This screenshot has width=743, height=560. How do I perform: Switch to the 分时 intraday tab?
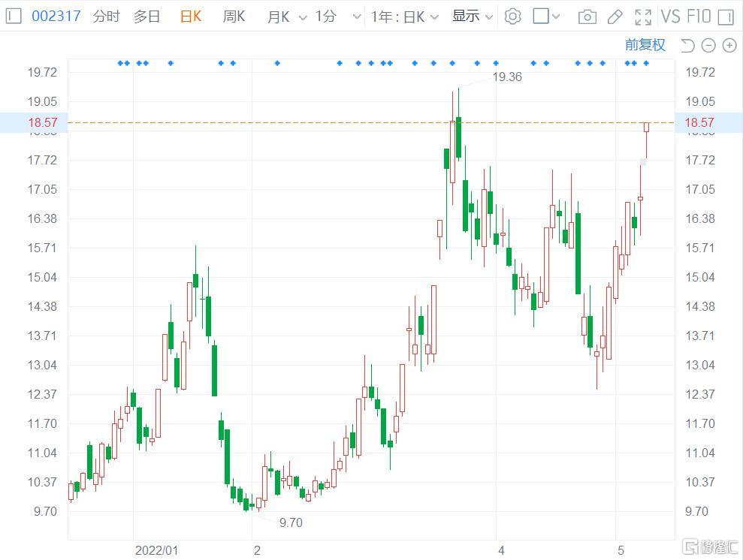[x=106, y=17]
